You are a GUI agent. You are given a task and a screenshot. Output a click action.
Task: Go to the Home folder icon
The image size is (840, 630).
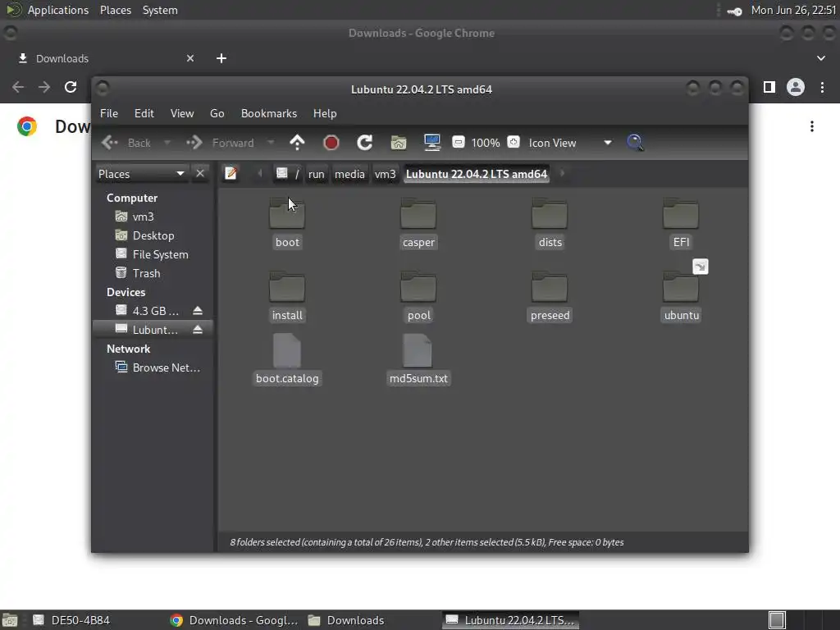click(x=399, y=143)
